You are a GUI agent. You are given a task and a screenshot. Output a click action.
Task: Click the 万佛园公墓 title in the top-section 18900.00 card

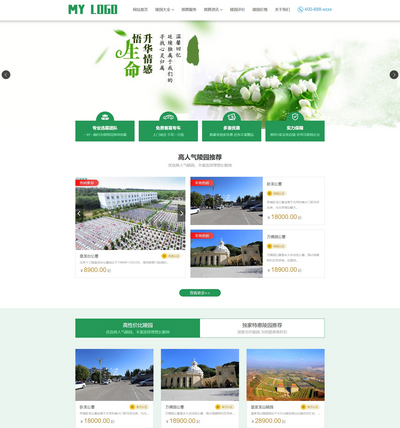pyautogui.click(x=276, y=237)
